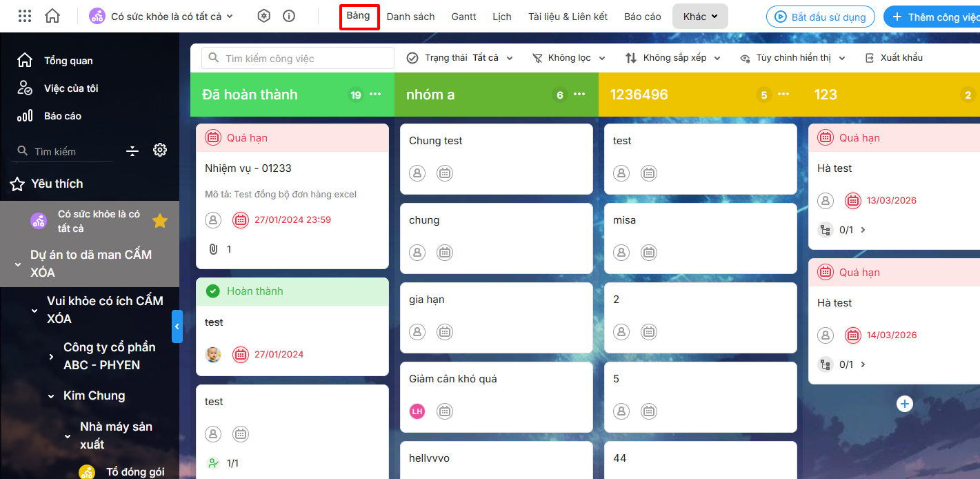Open more options for nhóm a column

(x=579, y=95)
